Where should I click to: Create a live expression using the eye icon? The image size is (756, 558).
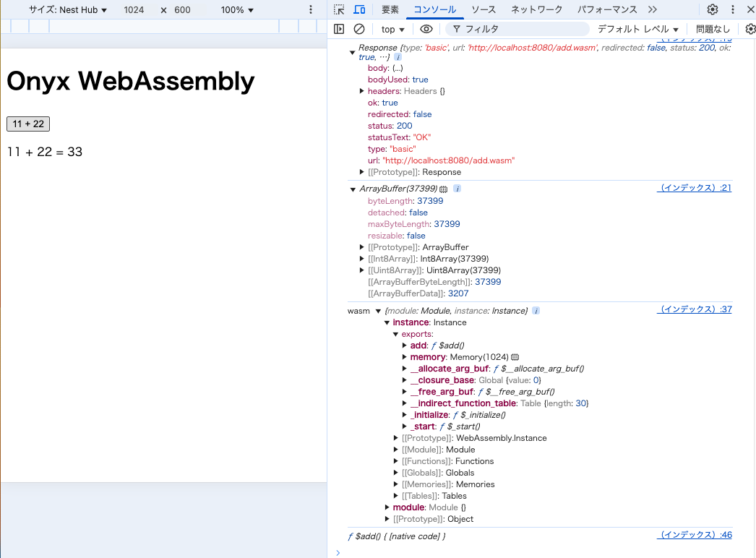pyautogui.click(x=426, y=29)
